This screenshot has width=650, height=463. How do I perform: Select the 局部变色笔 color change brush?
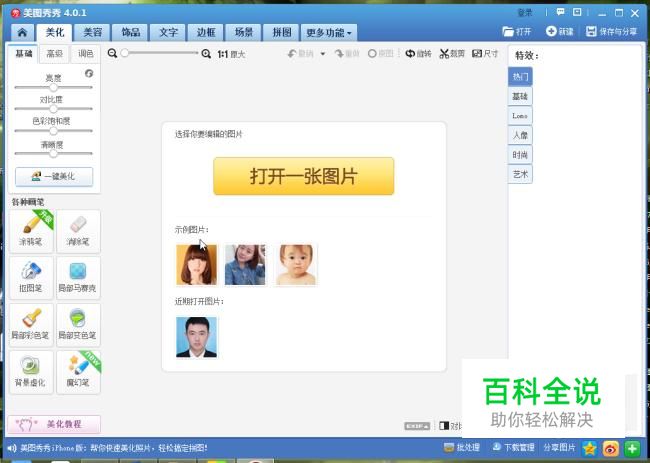pyautogui.click(x=78, y=325)
